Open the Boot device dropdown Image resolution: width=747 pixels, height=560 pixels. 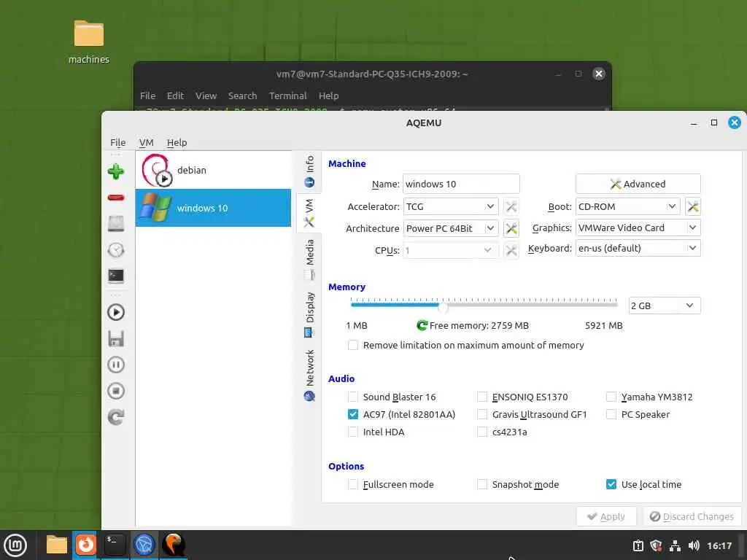tap(628, 206)
